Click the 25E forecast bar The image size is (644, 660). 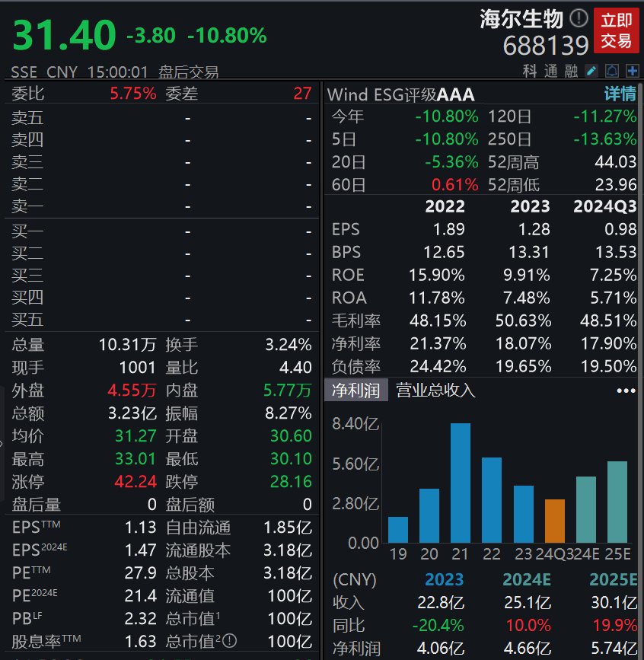coord(617,502)
